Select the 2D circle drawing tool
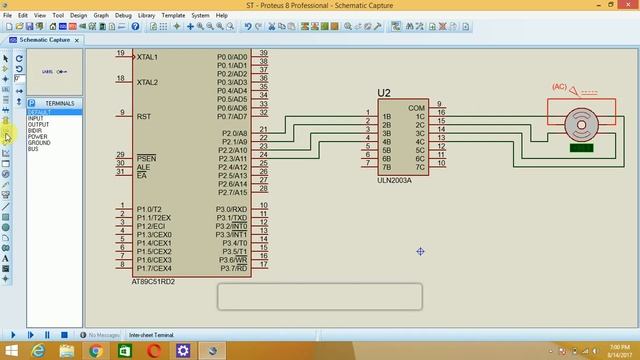The height and width of the screenshot is (360, 640). [6, 227]
